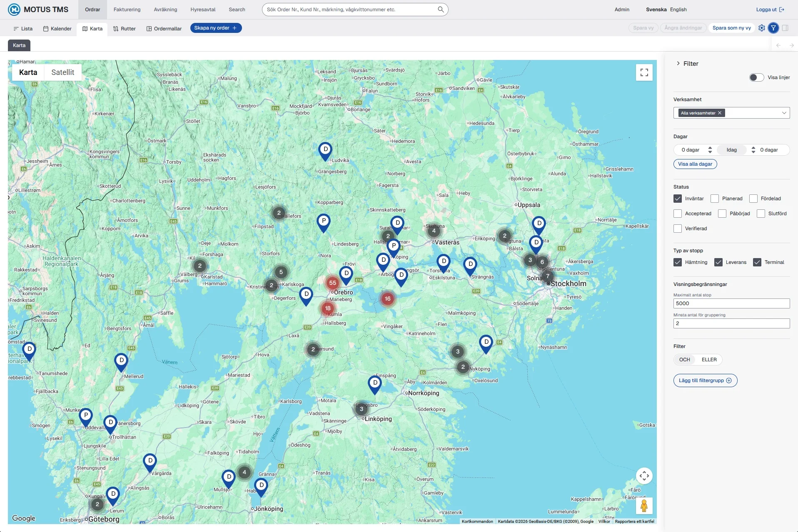Open the Hyresavtal menu

coord(203,10)
